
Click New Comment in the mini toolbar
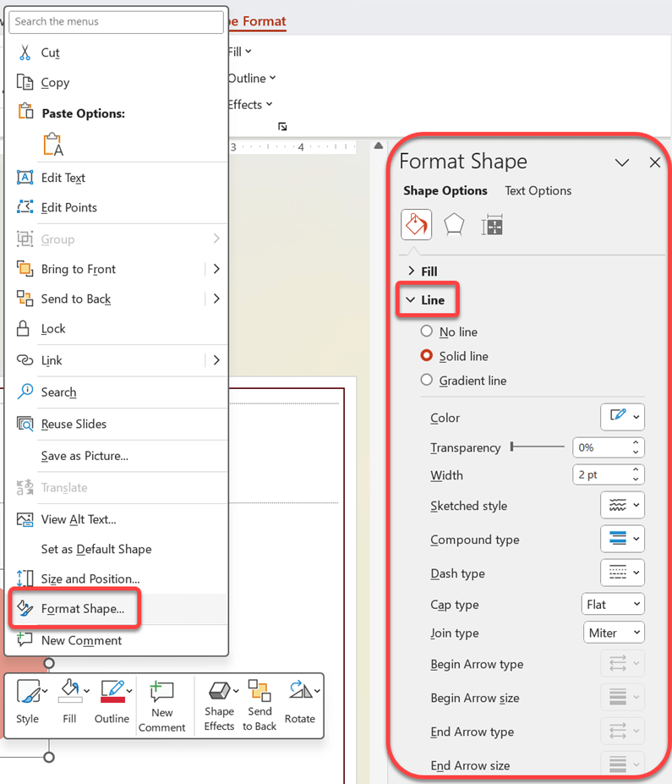click(x=162, y=706)
